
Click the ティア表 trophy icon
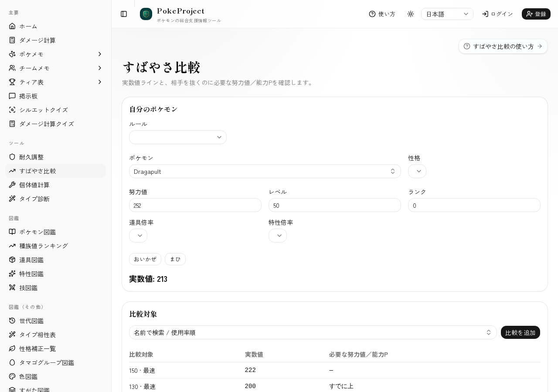tap(12, 82)
